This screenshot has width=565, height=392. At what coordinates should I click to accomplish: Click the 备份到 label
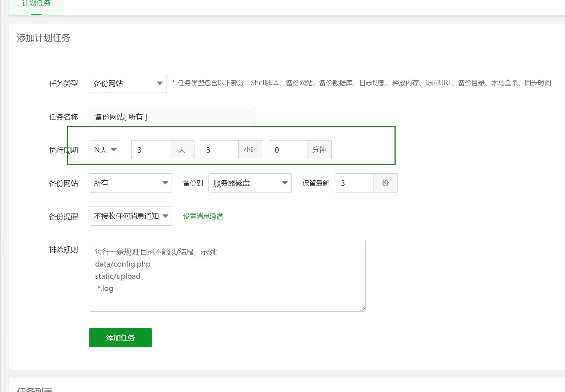click(193, 183)
